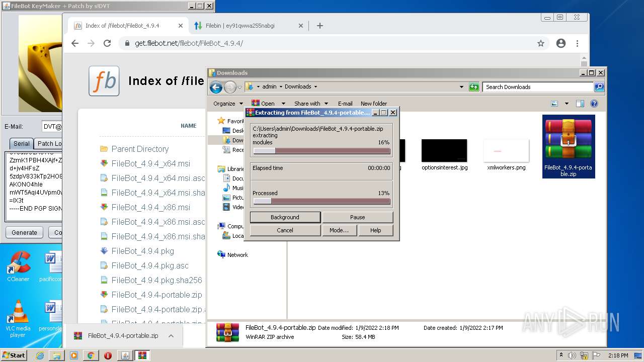Image resolution: width=644 pixels, height=362 pixels.
Task: Open Help in WinRAR extraction dialog
Action: pyautogui.click(x=375, y=230)
